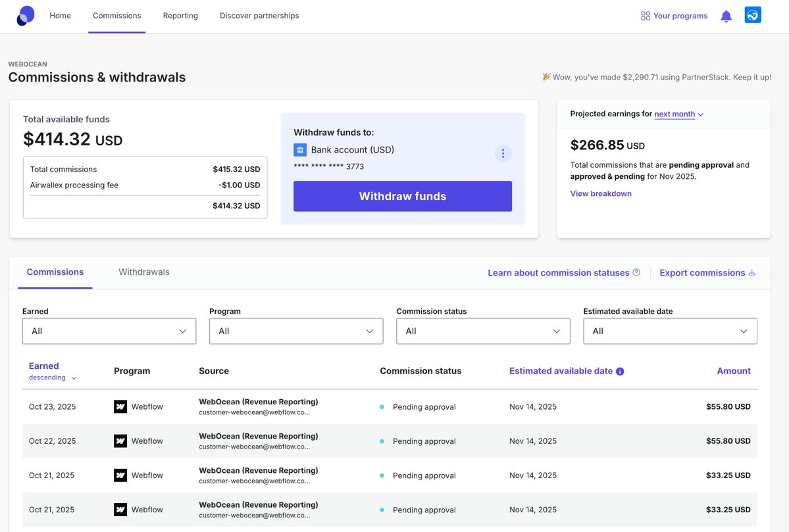Click the Bank account (USD) label
The image size is (789, 532).
pos(352,150)
